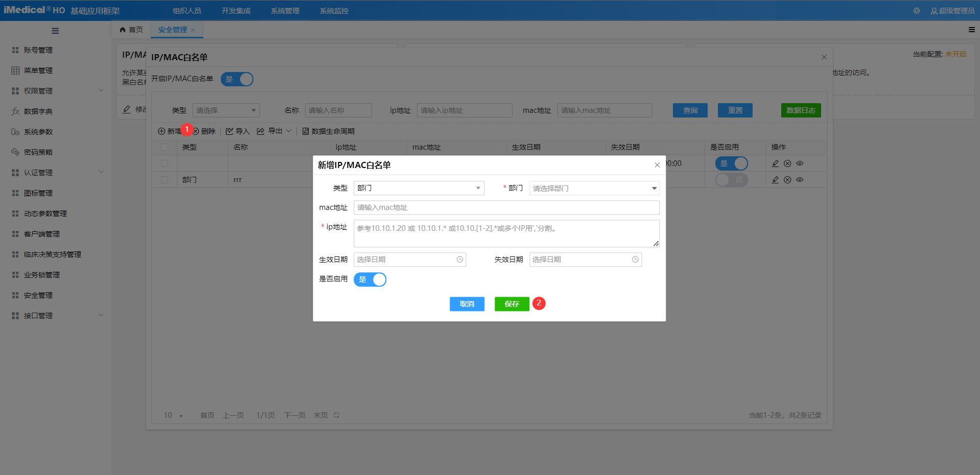Viewport: 980px width, 475px height.
Task: Click the refresh icon in the pagination bar
Action: coord(337,415)
